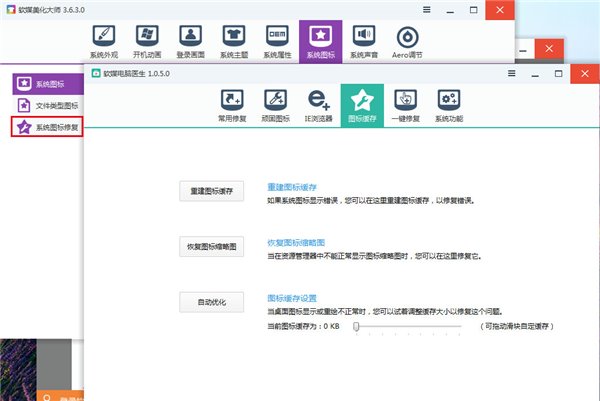Open 系统属性 OEM icon

tap(277, 42)
